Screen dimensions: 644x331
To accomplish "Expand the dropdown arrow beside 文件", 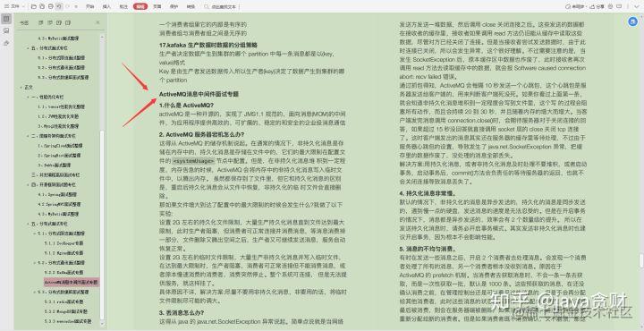I will (x=23, y=6).
